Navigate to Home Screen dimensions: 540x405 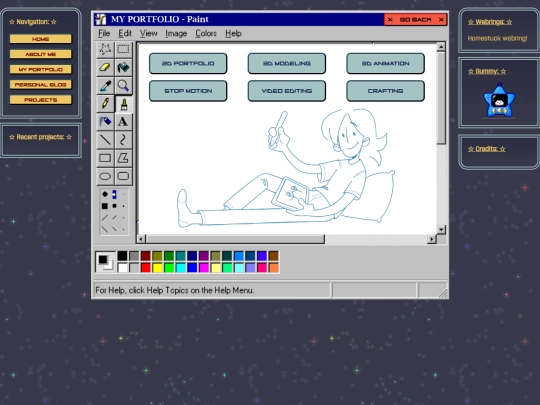click(x=41, y=39)
